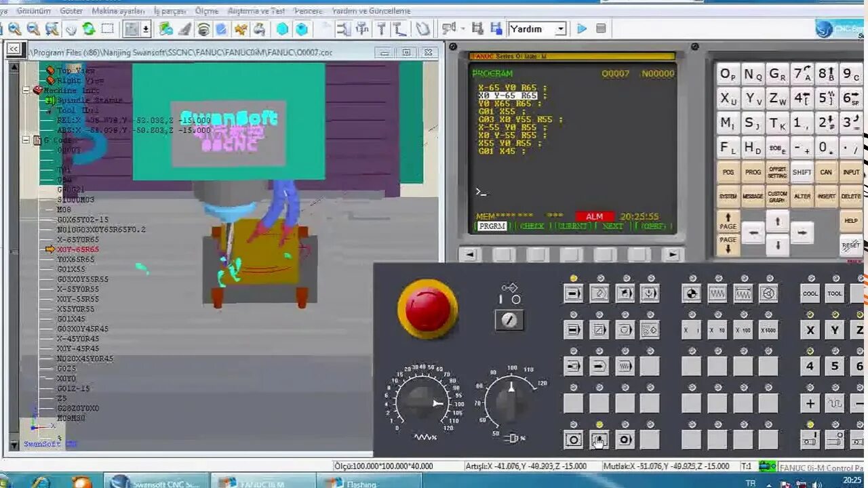Click the COOL coolant button
Screen dimensions: 868x488
[x=810, y=293]
